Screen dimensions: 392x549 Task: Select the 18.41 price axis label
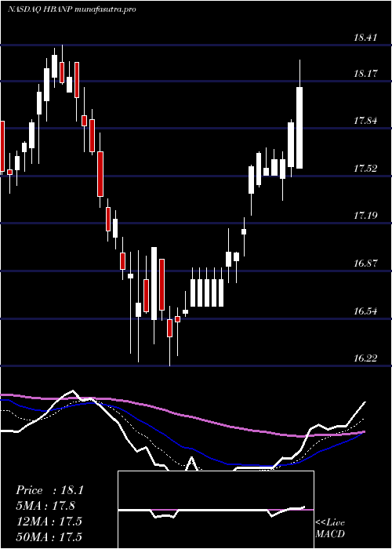pyautogui.click(x=365, y=38)
